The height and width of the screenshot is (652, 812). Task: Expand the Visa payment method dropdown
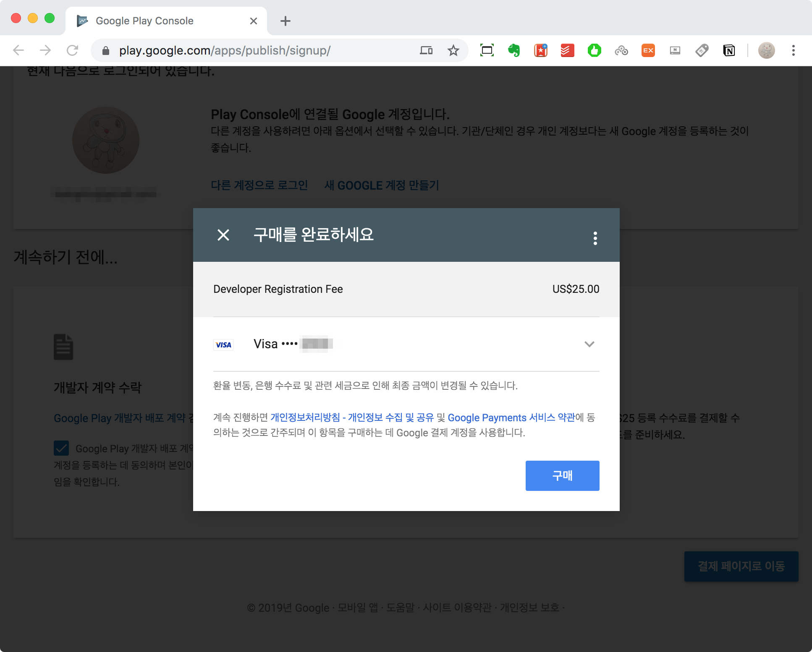pos(589,344)
